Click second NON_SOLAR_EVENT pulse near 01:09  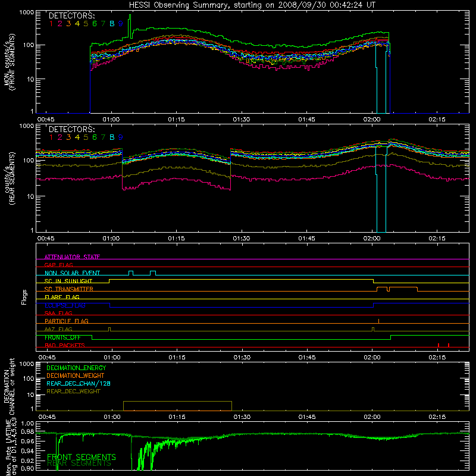[x=153, y=273]
